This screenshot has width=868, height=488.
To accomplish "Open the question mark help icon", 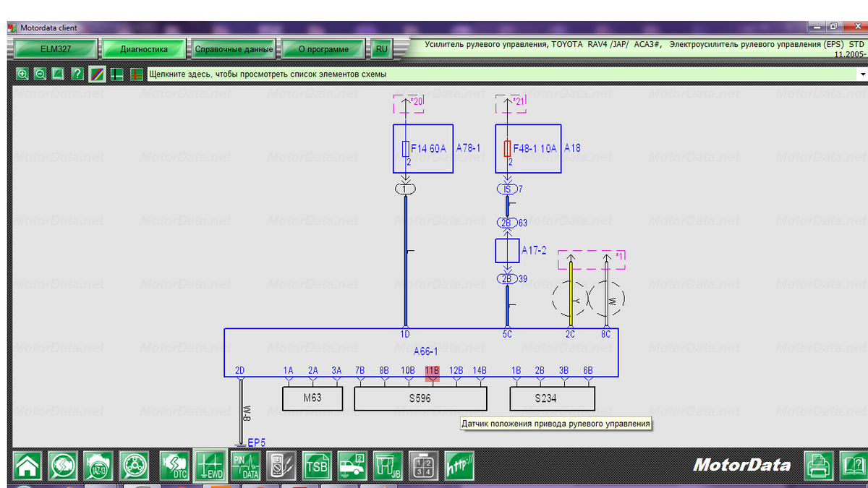I will pos(77,74).
